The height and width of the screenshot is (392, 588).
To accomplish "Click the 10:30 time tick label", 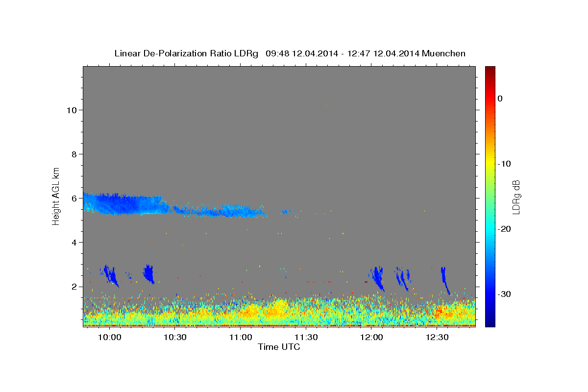I will tap(175, 337).
